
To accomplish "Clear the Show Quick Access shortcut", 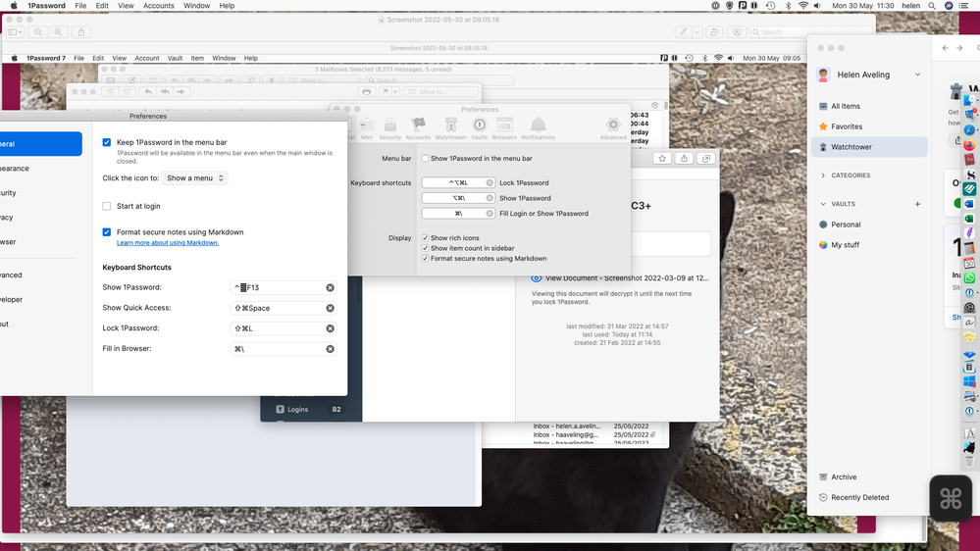I will pyautogui.click(x=330, y=308).
